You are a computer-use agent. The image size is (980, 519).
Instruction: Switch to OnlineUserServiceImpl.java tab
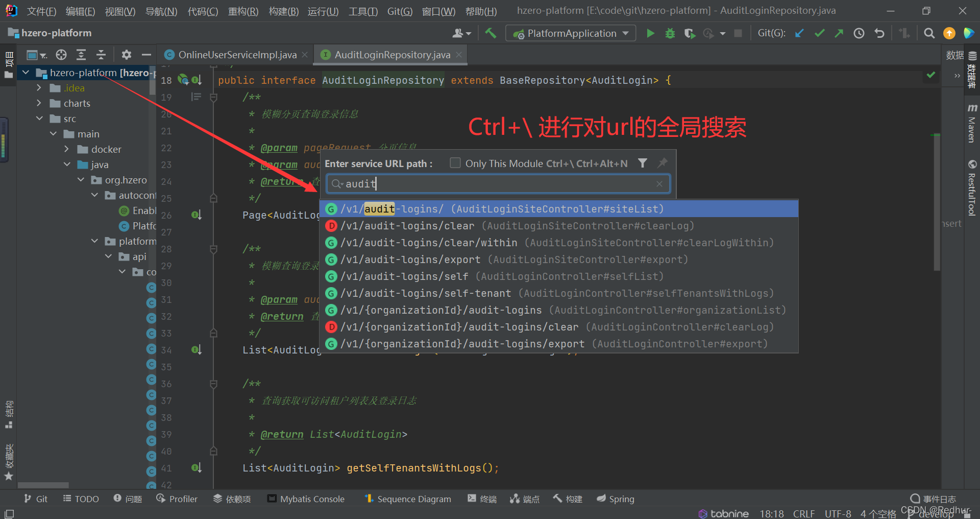(x=237, y=55)
